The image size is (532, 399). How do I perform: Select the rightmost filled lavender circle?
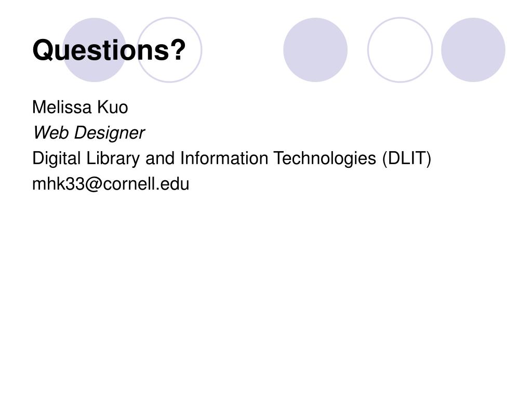coord(473,50)
